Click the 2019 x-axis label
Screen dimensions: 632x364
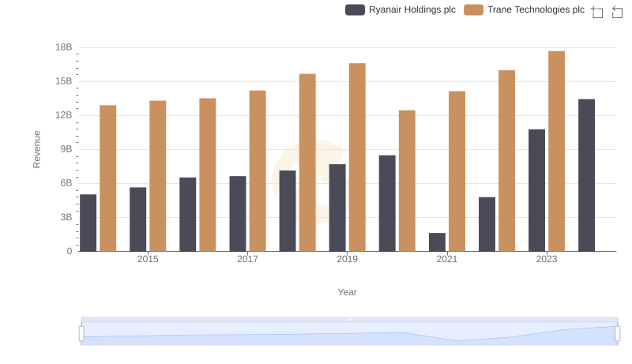(347, 259)
